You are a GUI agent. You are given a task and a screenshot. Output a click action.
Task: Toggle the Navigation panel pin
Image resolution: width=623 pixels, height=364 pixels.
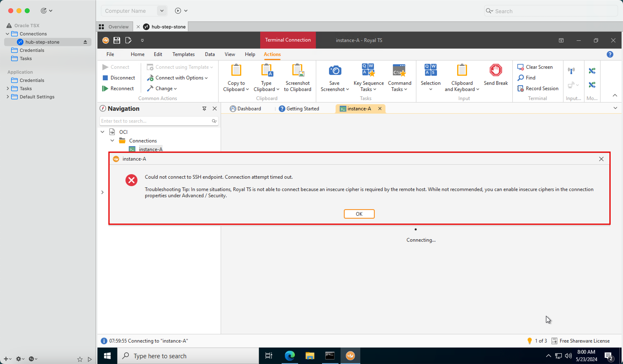[204, 109]
